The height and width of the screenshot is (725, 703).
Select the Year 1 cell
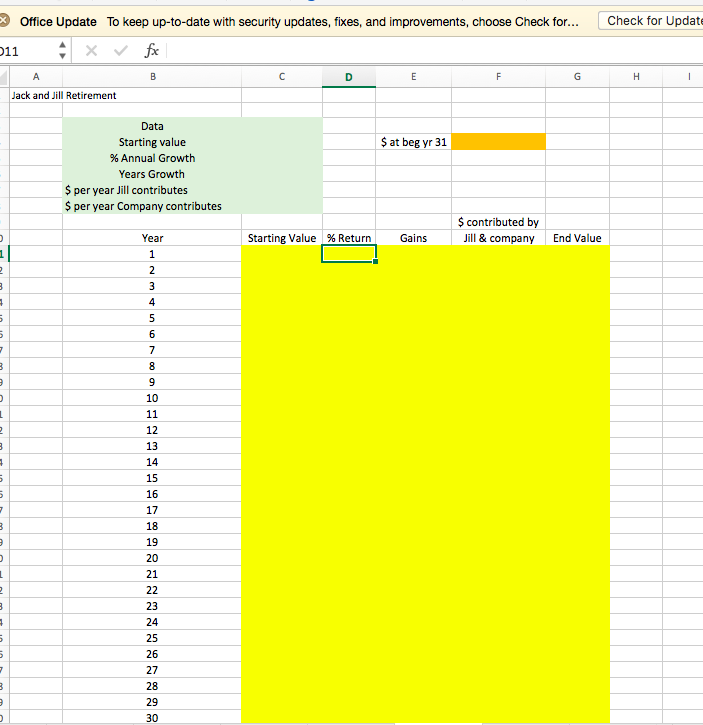(x=152, y=254)
